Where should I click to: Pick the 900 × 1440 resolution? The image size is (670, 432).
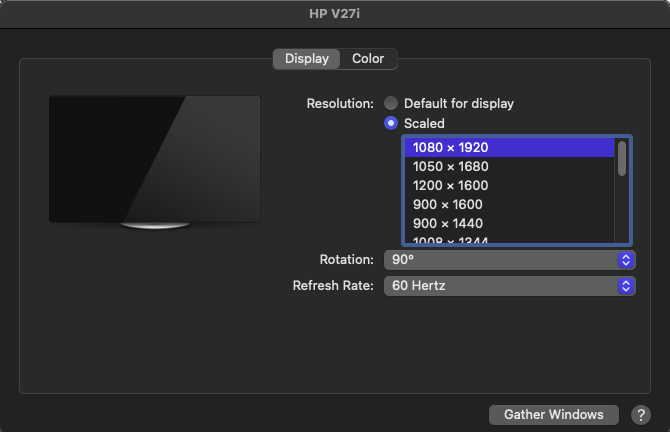pos(509,223)
